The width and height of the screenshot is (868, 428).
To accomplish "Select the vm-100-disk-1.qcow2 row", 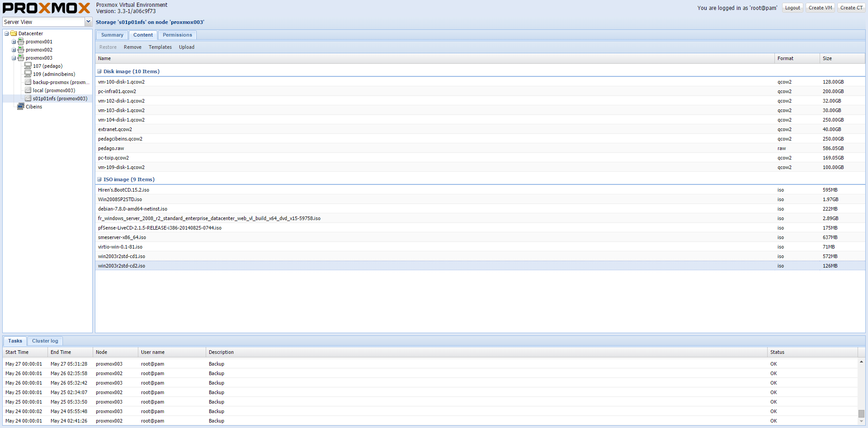I will [x=480, y=82].
